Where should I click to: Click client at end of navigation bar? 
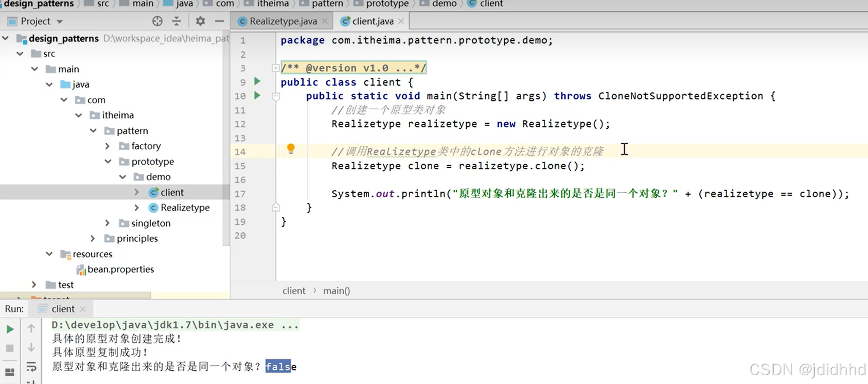(491, 4)
